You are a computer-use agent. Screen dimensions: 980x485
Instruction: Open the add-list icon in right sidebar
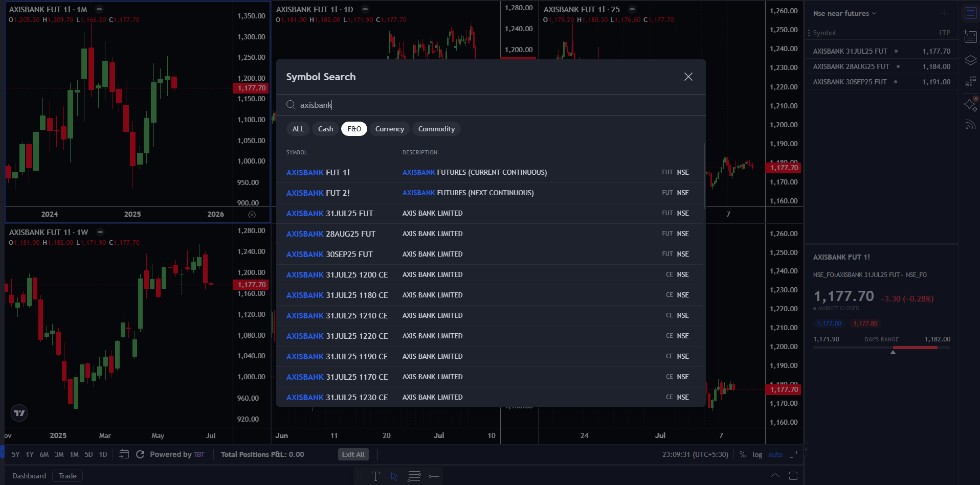970,36
